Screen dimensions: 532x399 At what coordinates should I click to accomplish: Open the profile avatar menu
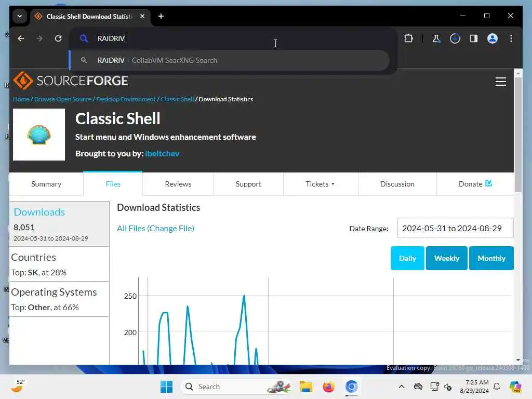click(493, 38)
